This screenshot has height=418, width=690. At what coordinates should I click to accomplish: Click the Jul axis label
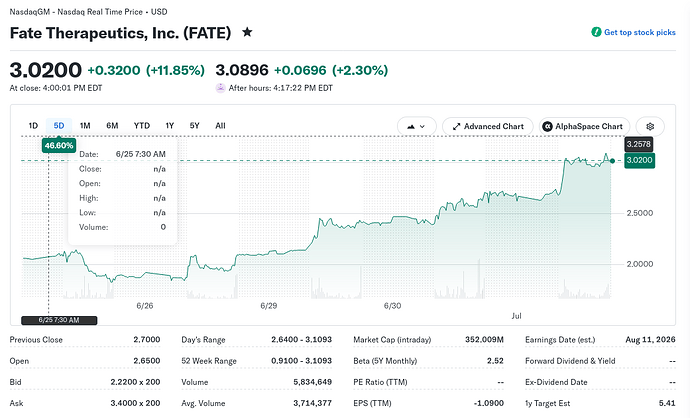516,316
